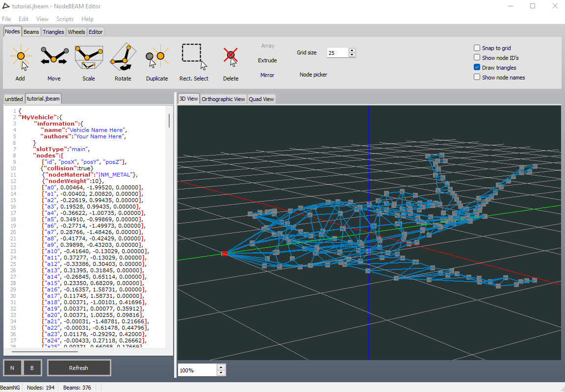Click the "MyVehicle" line in the code
The width and height of the screenshot is (565, 392).
point(40,117)
